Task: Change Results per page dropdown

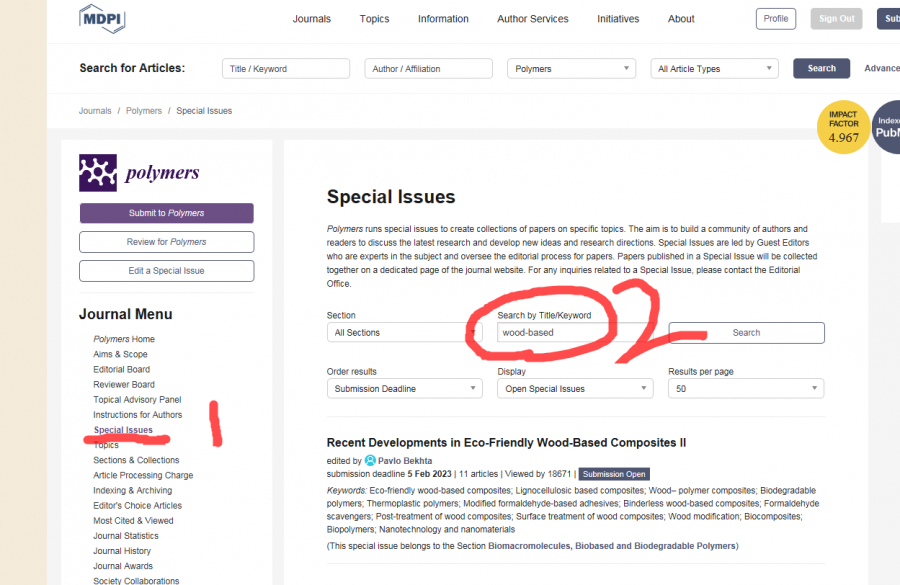Action: [745, 389]
